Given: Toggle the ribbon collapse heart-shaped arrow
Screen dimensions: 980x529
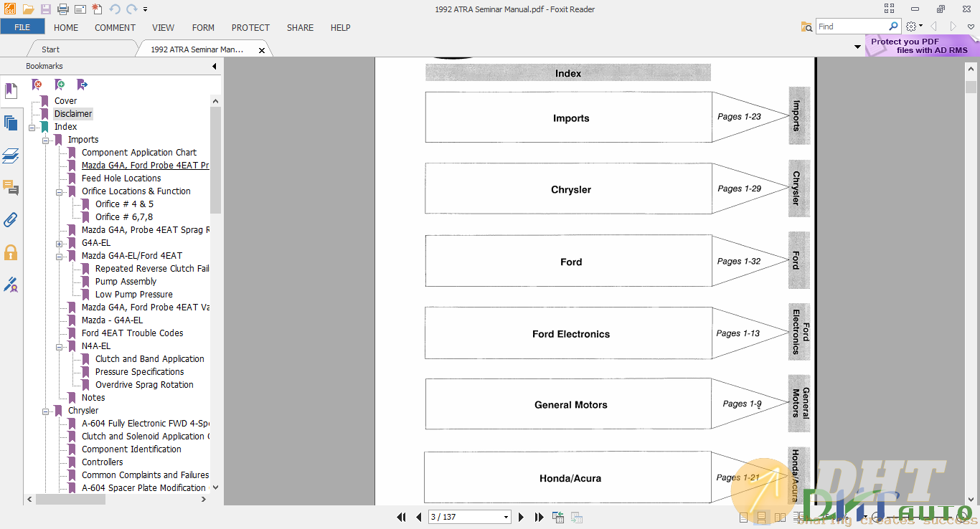Looking at the screenshot, I should 971,27.
